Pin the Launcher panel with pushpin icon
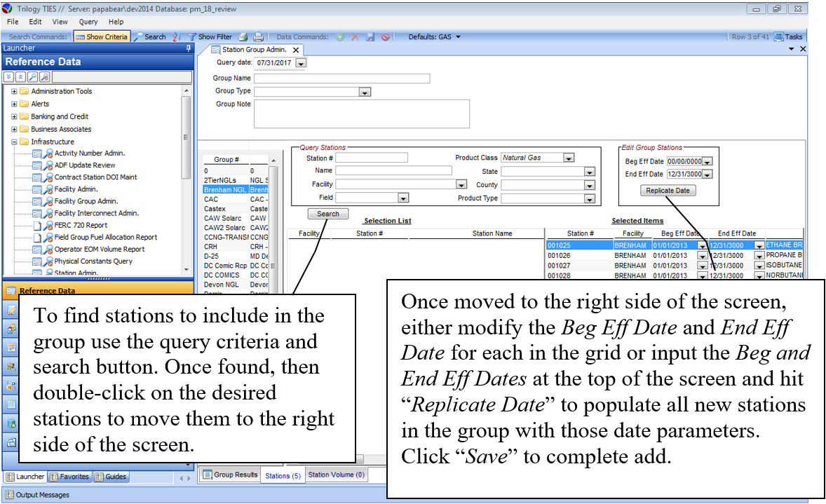The height and width of the screenshot is (504, 826). pyautogui.click(x=188, y=48)
